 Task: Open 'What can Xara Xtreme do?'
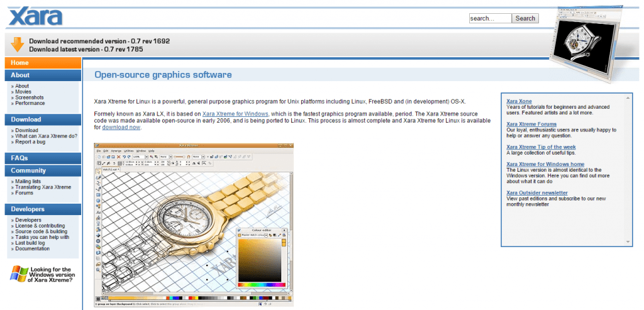point(47,136)
